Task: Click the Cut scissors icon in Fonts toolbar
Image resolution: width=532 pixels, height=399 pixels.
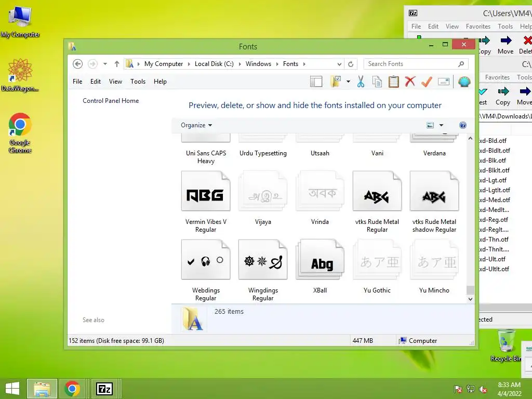Action: coord(361,82)
